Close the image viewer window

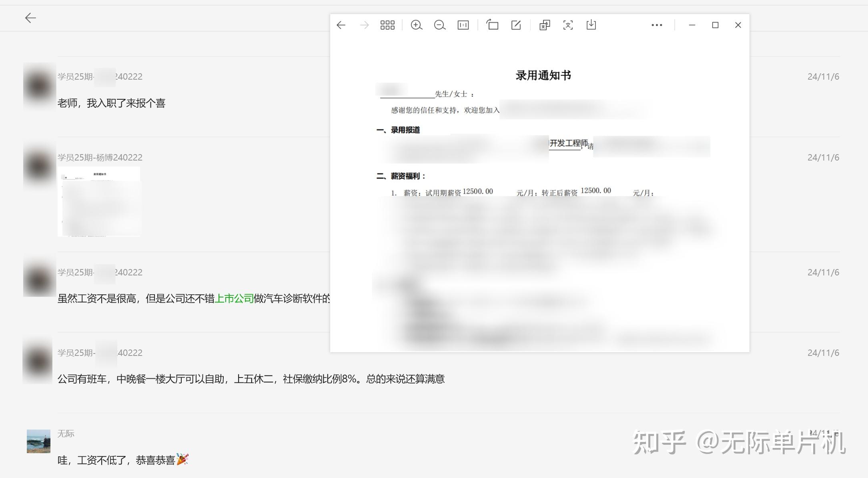[738, 25]
